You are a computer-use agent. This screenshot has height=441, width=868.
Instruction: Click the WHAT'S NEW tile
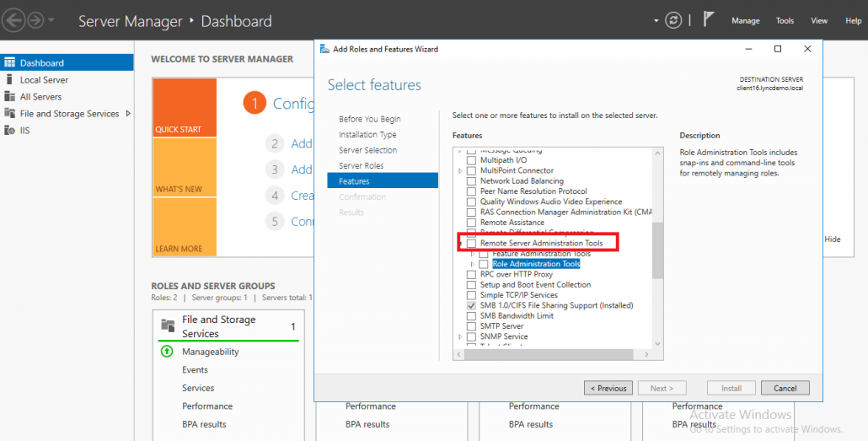(185, 167)
